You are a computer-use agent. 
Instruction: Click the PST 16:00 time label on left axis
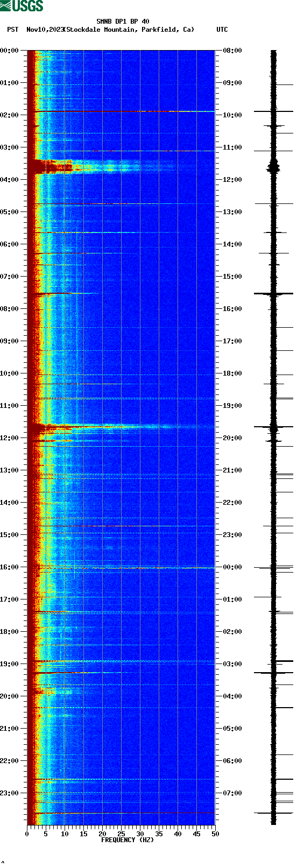pos(10,567)
